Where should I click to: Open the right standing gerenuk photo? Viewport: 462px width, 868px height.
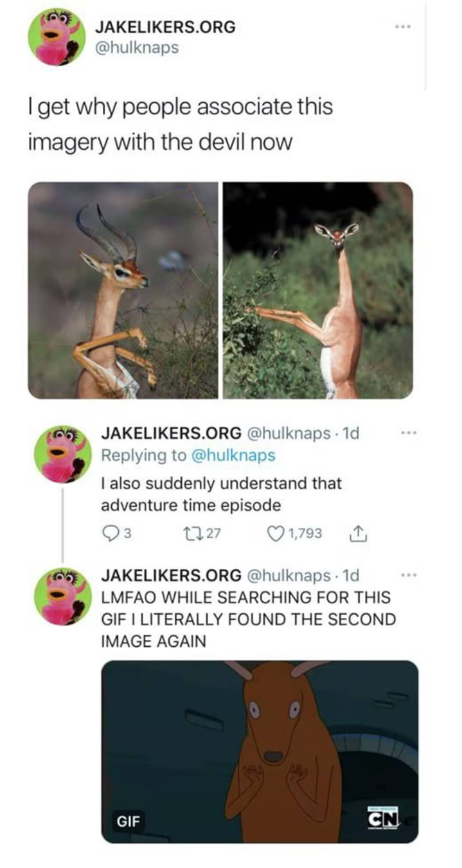coord(318,291)
